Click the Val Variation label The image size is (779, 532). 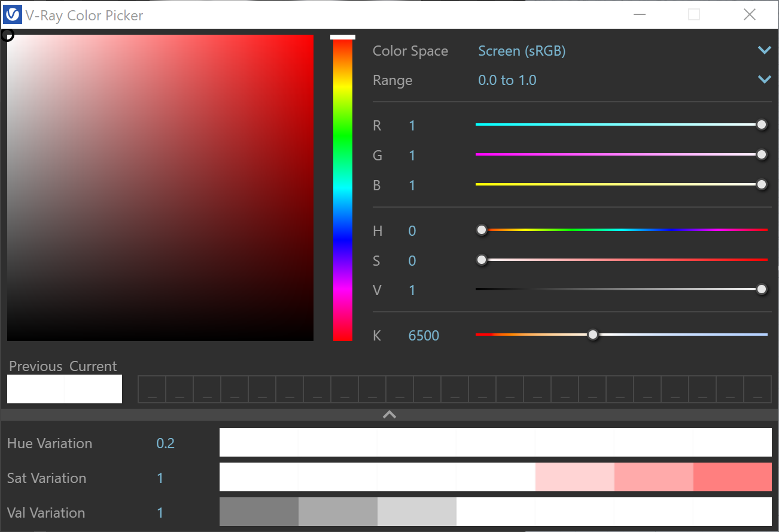click(45, 513)
